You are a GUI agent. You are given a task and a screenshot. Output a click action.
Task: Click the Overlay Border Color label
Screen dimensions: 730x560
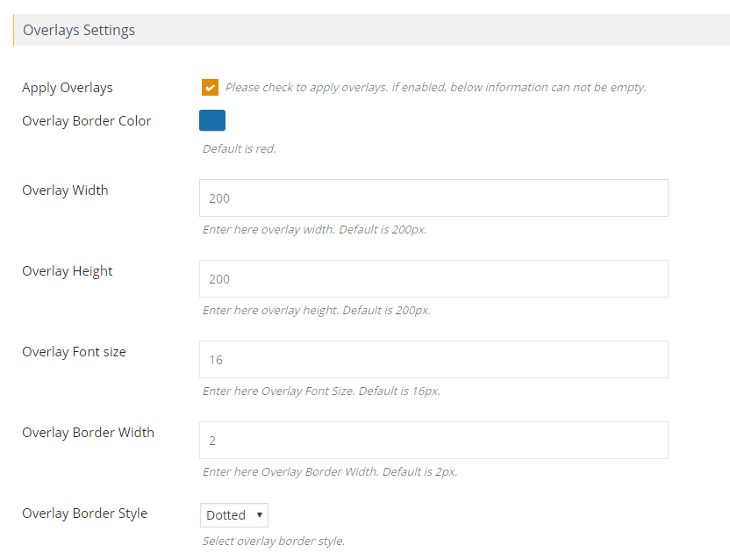click(87, 121)
